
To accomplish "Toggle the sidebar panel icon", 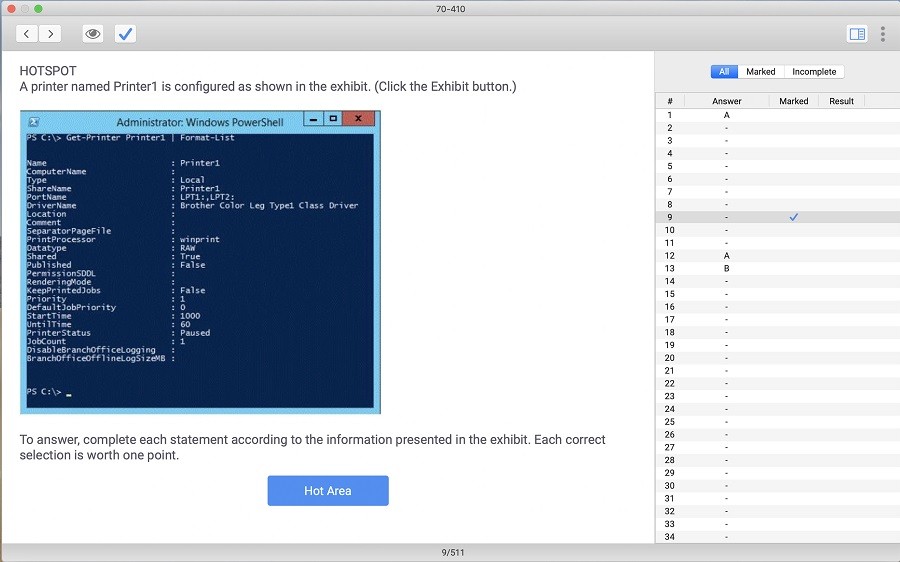I will point(858,34).
